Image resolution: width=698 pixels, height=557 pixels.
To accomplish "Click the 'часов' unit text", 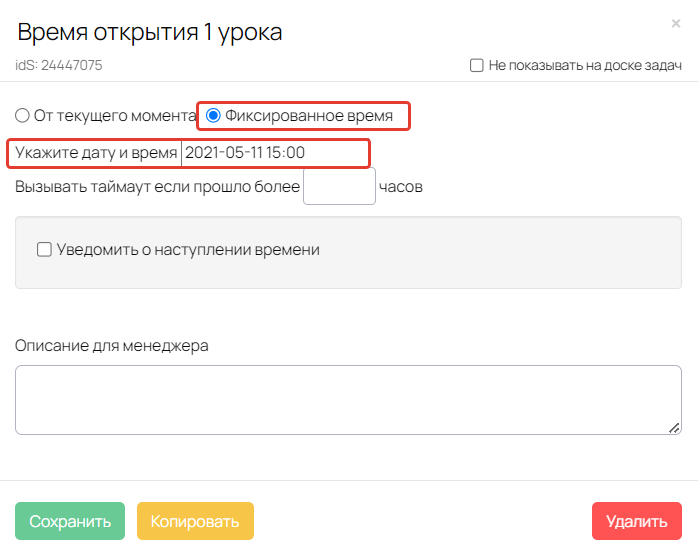I will [x=401, y=187].
